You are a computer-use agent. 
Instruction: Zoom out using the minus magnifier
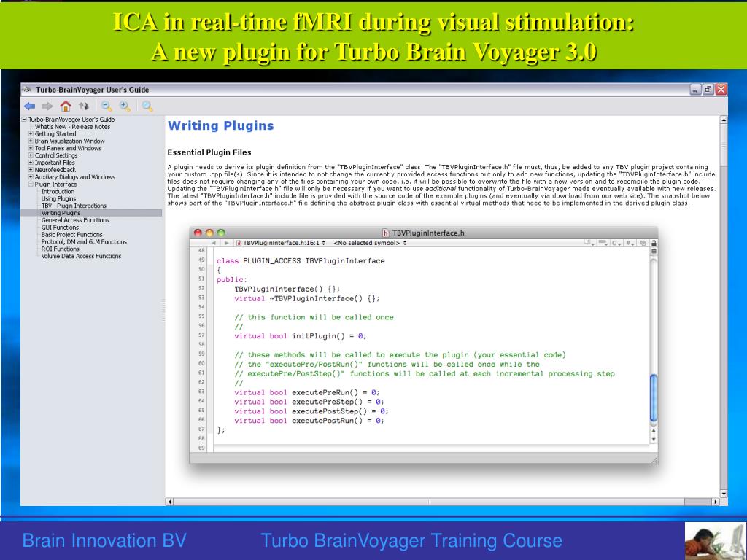coord(107,106)
